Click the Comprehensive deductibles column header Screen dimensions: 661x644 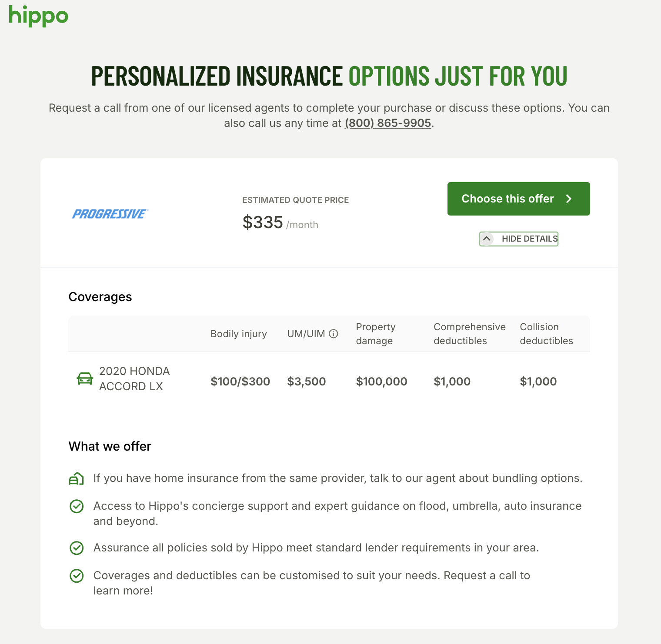(x=469, y=334)
